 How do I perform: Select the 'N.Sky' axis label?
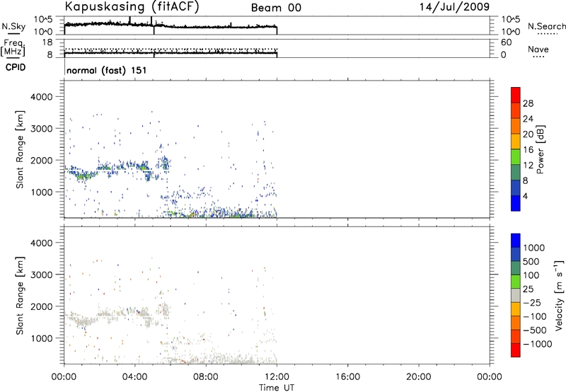(13, 26)
